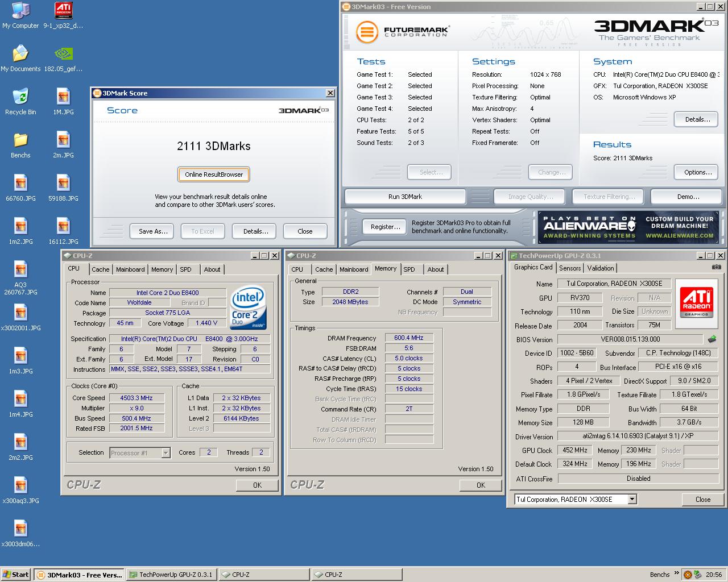
Task: Click Save As in 3DMark Score
Action: (x=153, y=231)
